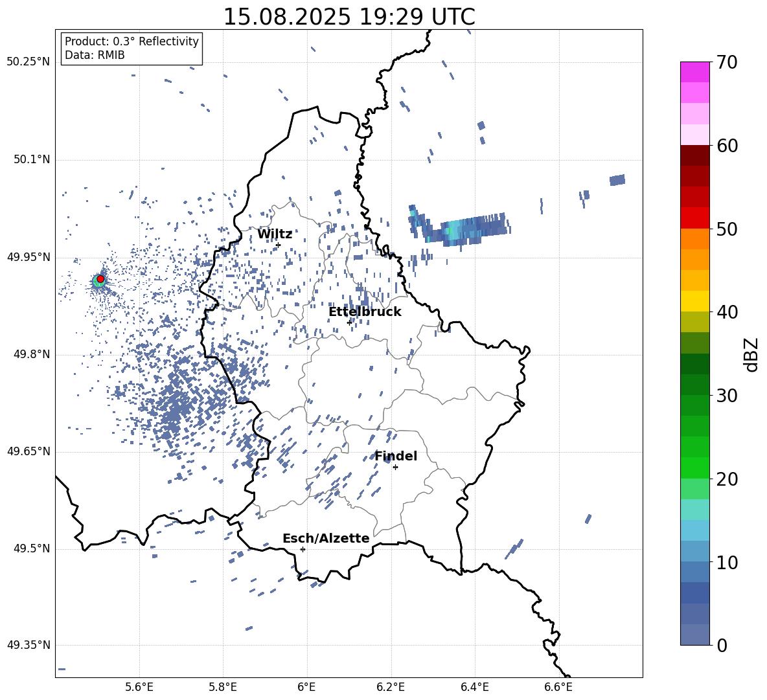Click the red radar site marker dot

[x=100, y=279]
